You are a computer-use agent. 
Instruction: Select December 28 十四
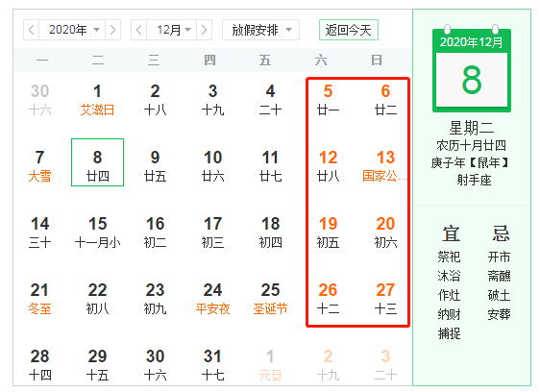click(39, 365)
